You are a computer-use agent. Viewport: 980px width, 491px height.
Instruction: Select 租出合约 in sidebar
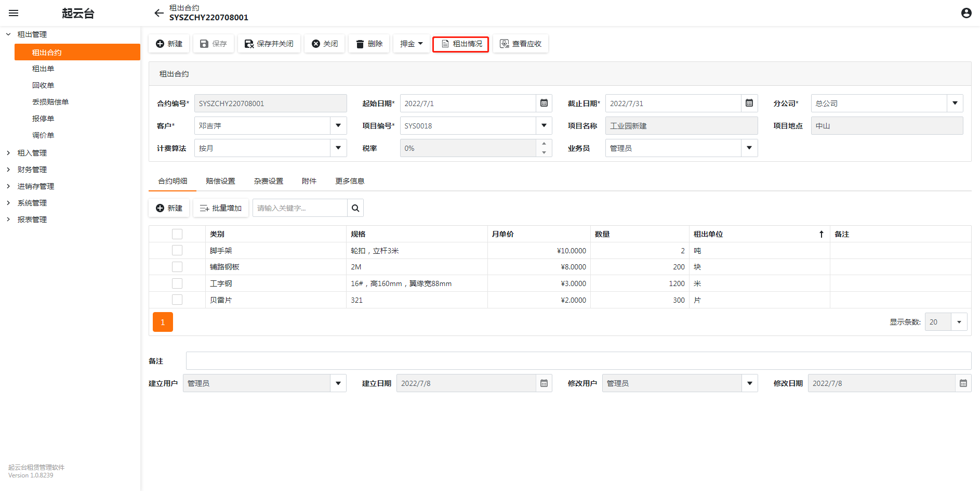click(x=77, y=52)
